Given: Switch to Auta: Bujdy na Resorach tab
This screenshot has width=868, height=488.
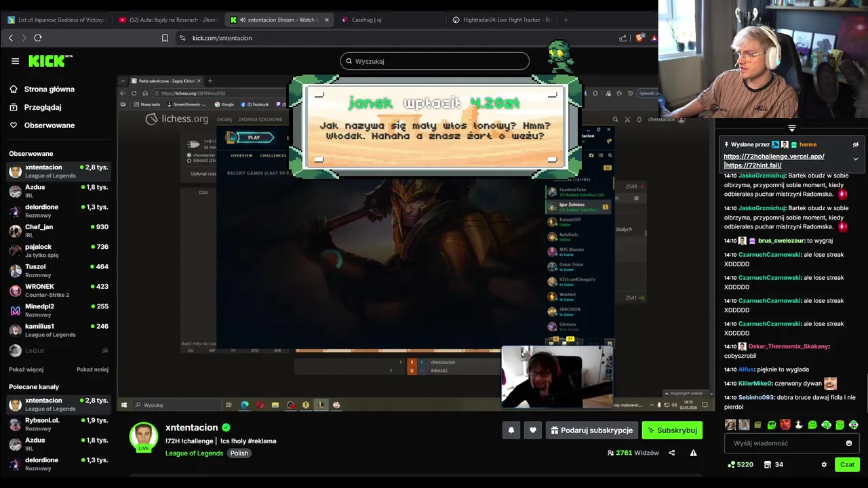Looking at the screenshot, I should [x=167, y=20].
